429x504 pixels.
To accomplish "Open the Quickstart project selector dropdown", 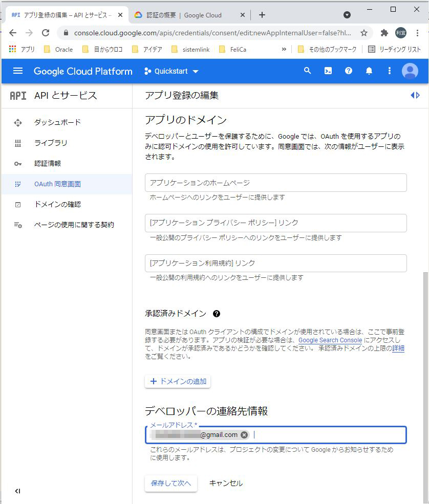I will click(170, 71).
